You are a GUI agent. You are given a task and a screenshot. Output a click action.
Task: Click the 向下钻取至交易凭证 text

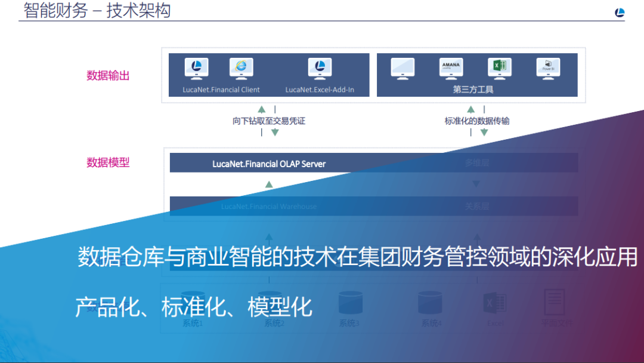click(x=268, y=121)
